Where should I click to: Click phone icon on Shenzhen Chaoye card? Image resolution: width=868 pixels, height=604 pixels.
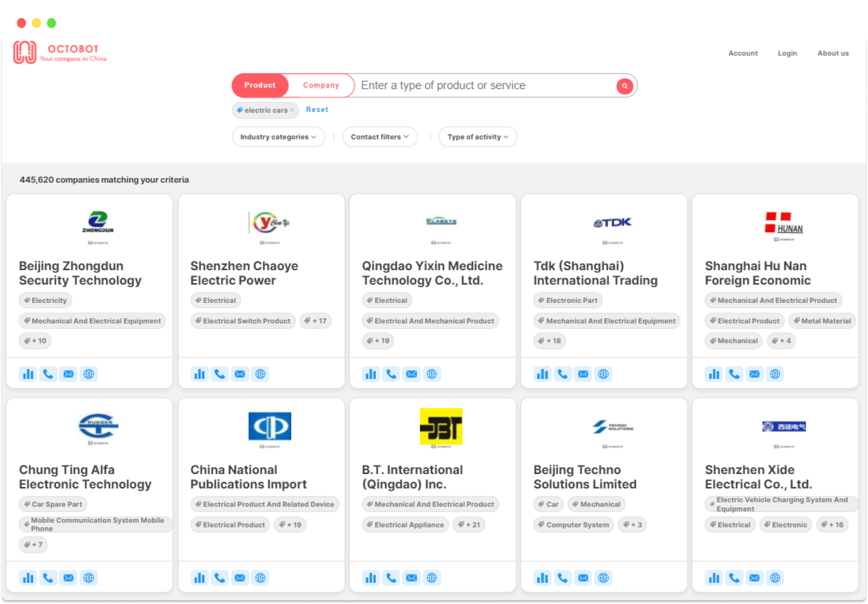[x=220, y=374]
